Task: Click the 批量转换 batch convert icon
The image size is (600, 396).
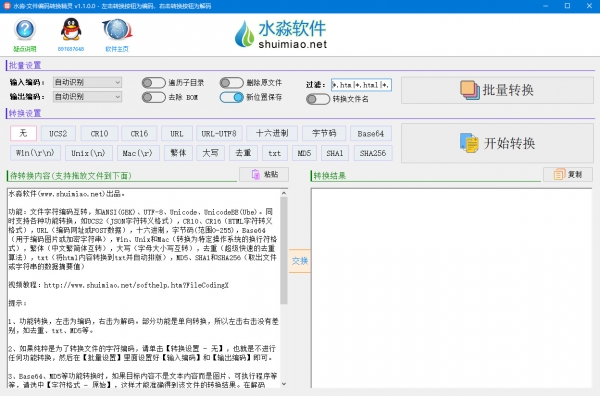Action: pos(470,90)
